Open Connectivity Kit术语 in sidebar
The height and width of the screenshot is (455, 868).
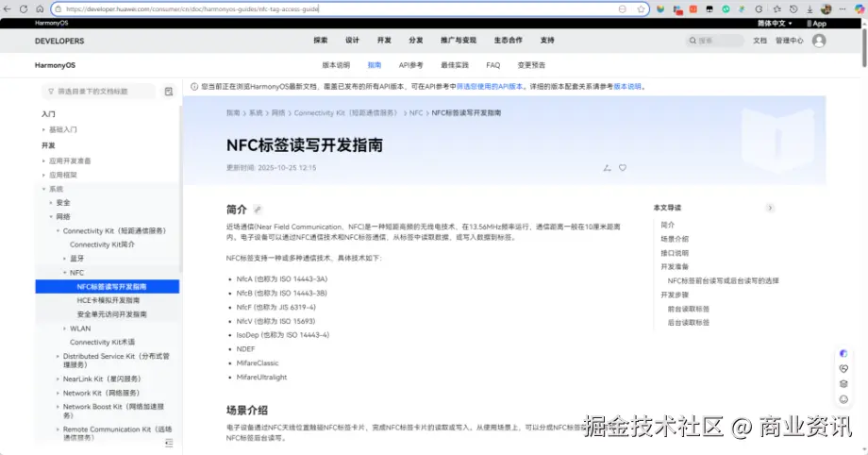102,343
